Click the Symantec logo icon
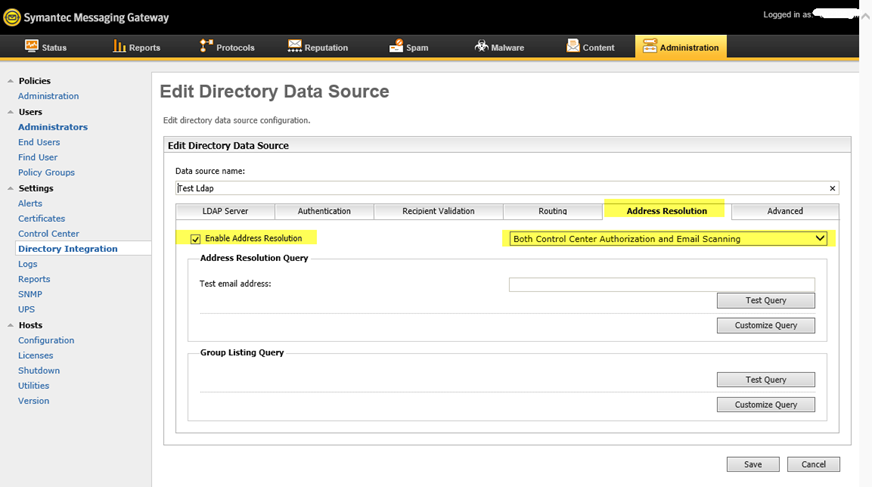Screen dimensions: 872x487 tap(12, 17)
